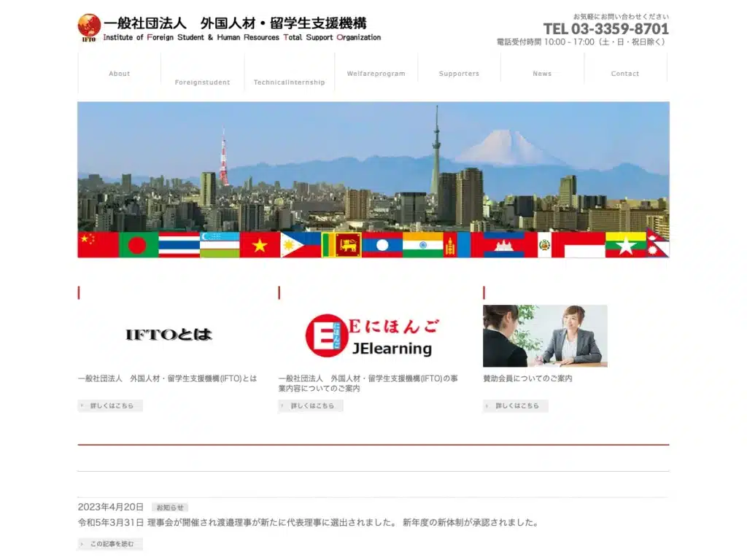
Task: Click 詳しくはこちら under 賛助会員 section
Action: tap(516, 405)
